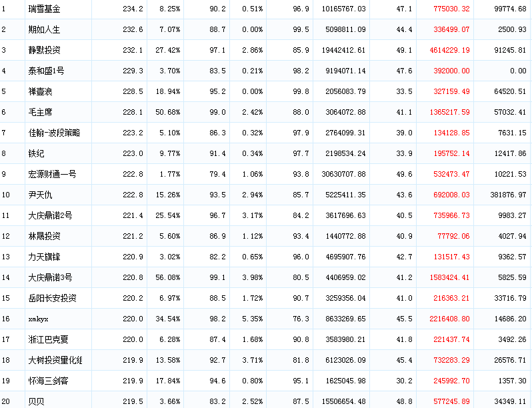This screenshot has width=532, height=408.
Task: Select the red value 195752.14
Action: 451,153
